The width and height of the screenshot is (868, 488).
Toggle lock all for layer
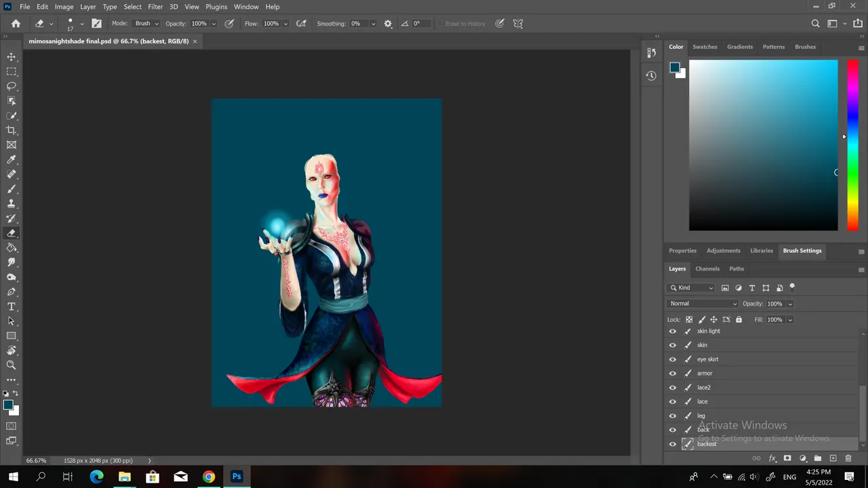click(x=739, y=319)
